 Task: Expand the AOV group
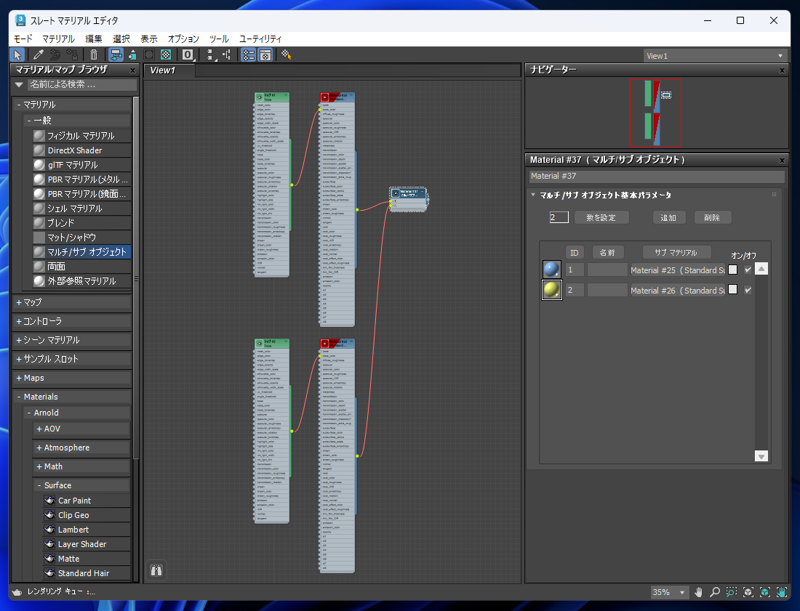[x=82, y=429]
